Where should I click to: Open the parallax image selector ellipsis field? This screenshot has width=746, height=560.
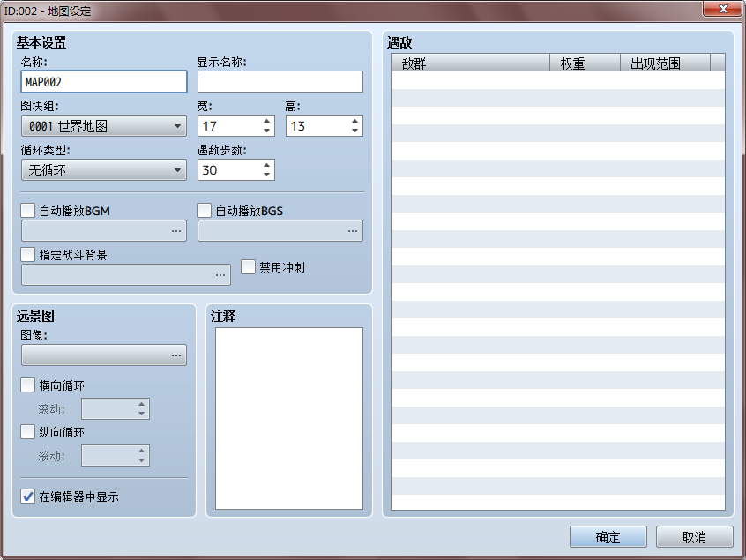[x=104, y=355]
